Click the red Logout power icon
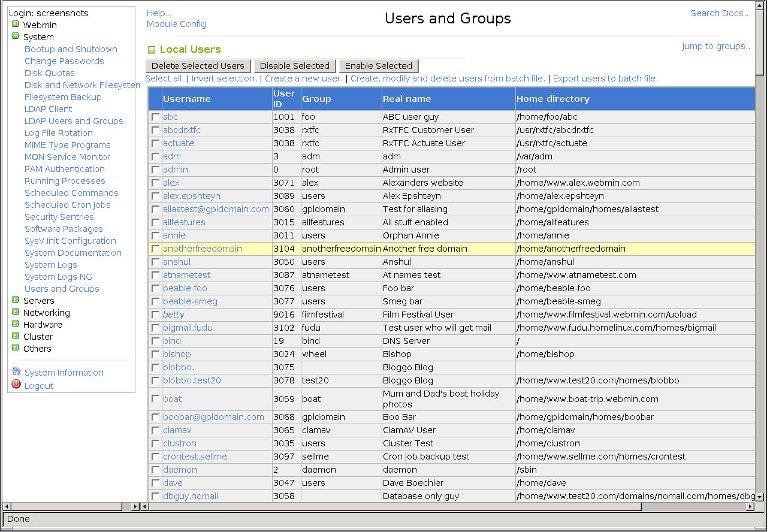The height and width of the screenshot is (532, 767). point(16,385)
